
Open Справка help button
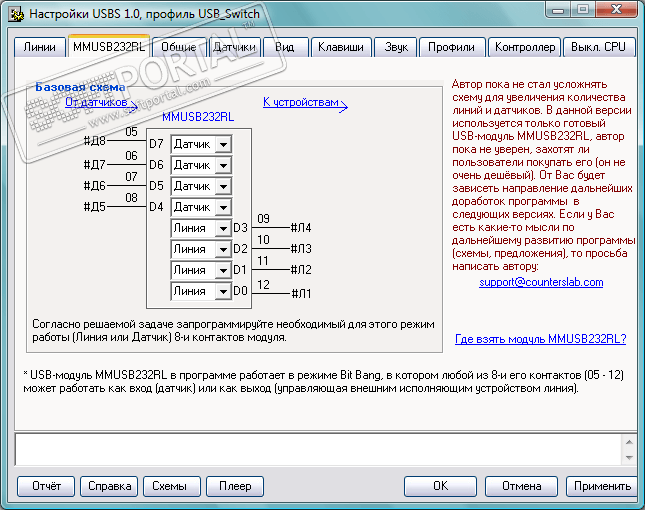tap(109, 486)
